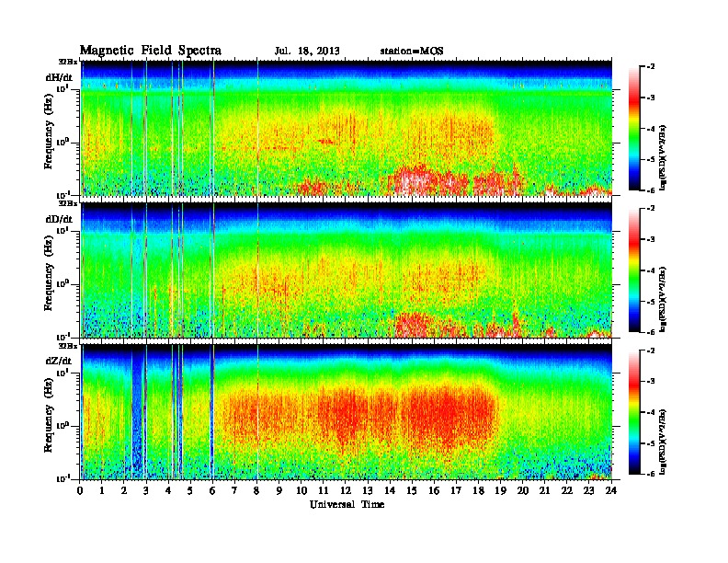The image size is (728, 563).
Task: Click hour 22 on the Universal Time axis
Action: pyautogui.click(x=567, y=491)
